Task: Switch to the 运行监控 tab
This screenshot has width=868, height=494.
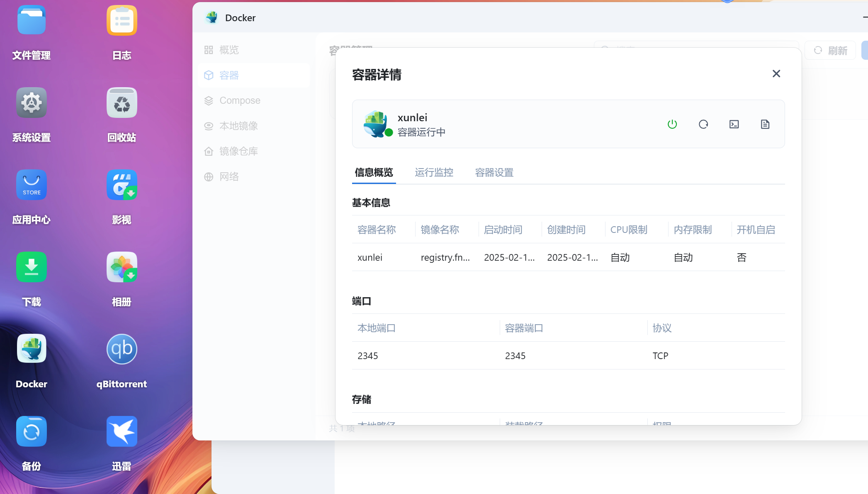Action: point(434,172)
